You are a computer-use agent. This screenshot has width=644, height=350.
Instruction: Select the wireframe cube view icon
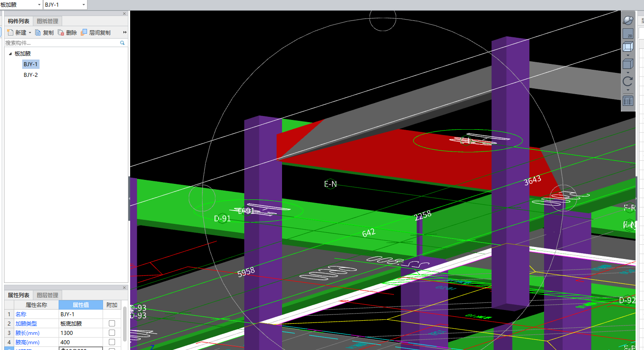click(x=628, y=47)
